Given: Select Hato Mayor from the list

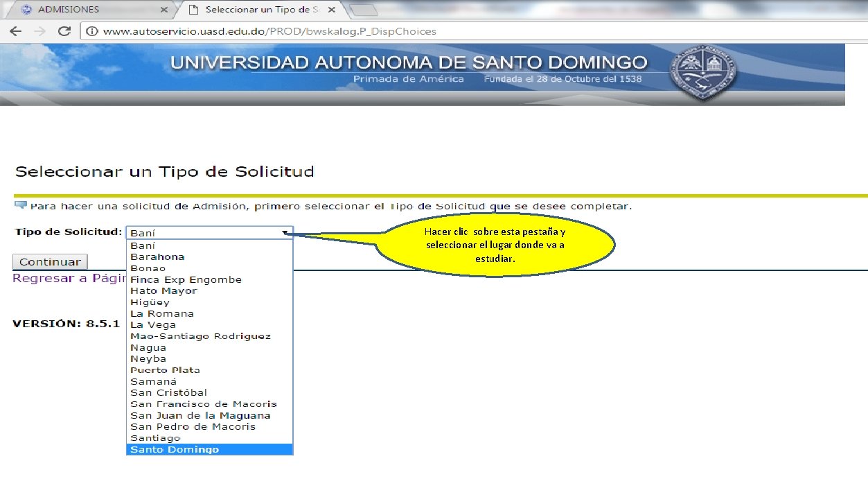Looking at the screenshot, I should [x=210, y=290].
